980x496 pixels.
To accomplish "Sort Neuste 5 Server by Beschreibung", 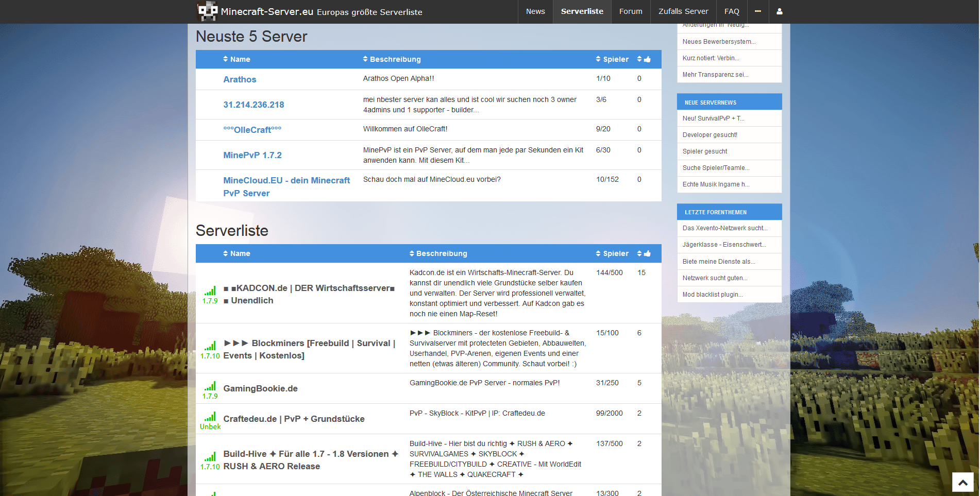I will pos(392,59).
